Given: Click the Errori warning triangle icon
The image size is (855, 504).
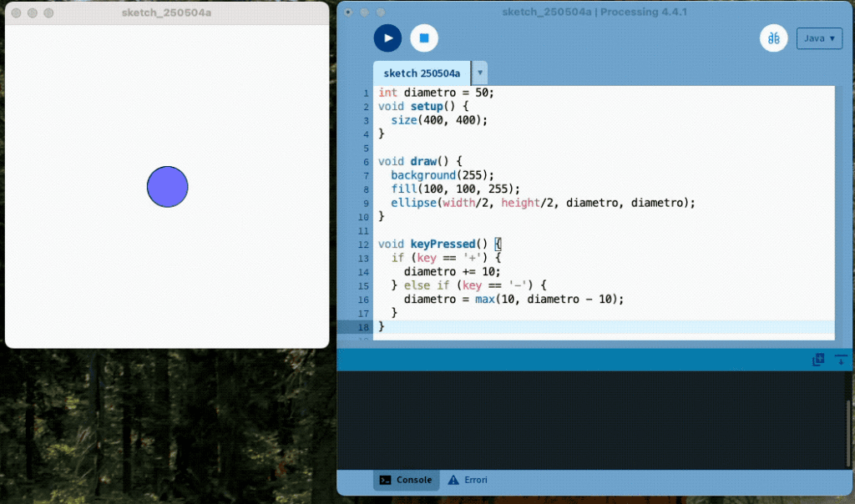Looking at the screenshot, I should (x=453, y=480).
